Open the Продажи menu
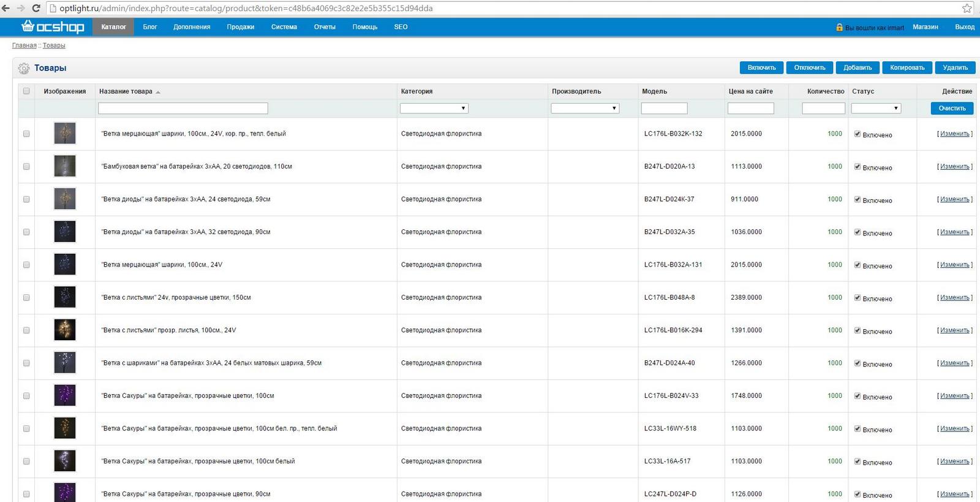Image resolution: width=980 pixels, height=502 pixels. coord(241,27)
